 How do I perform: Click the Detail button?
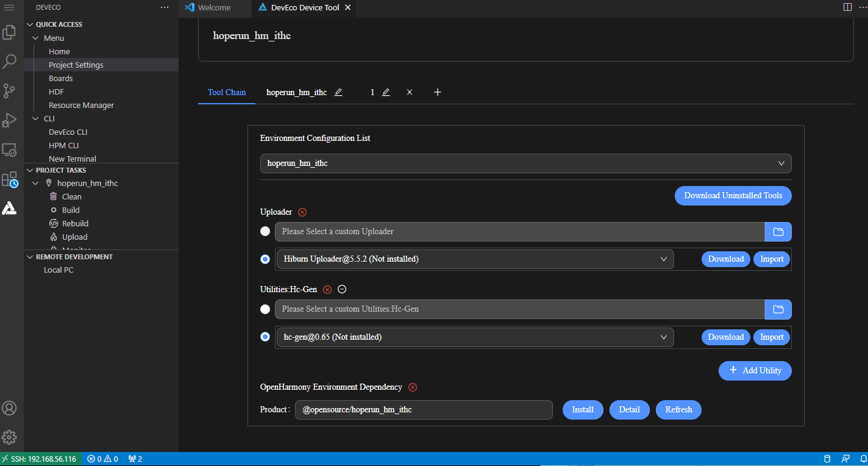630,409
